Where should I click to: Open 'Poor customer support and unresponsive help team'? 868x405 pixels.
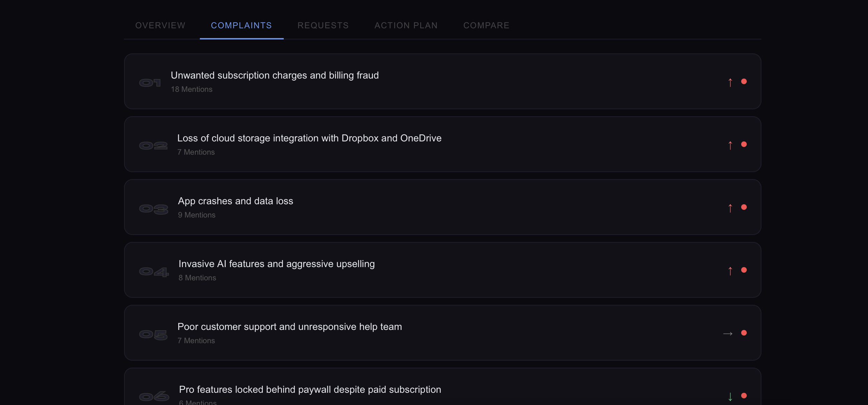point(442,333)
